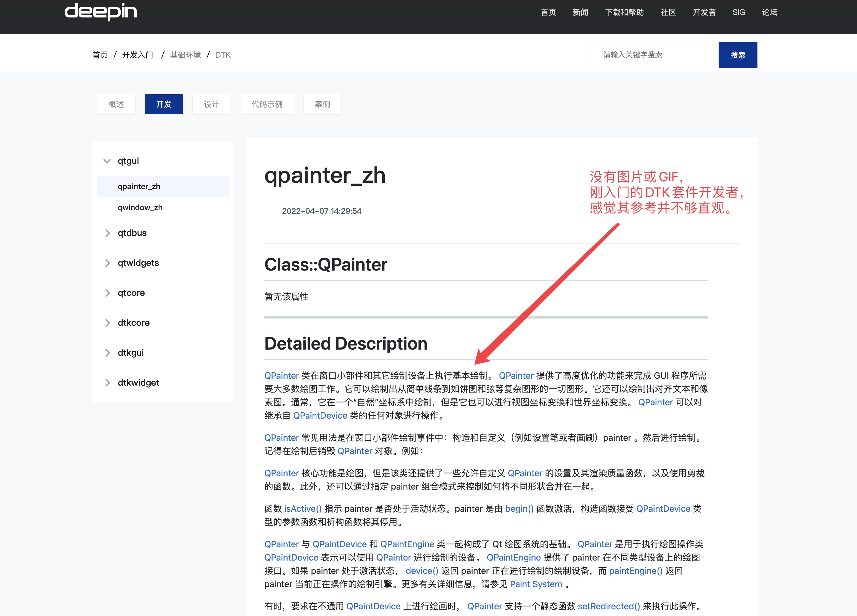Open the qwindow_zh page in sidebar
Viewport: 857px width, 616px height.
pyautogui.click(x=140, y=207)
